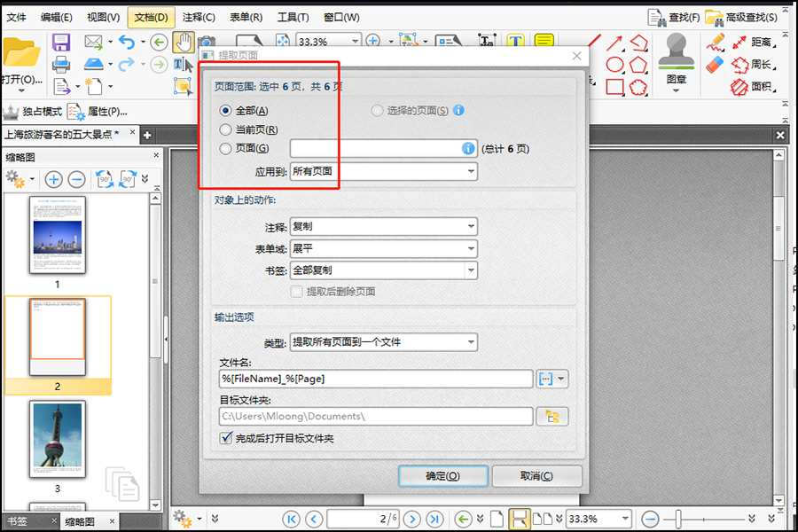Image resolution: width=798 pixels, height=532 pixels.
Task: Click the Undo arrow icon
Action: (126, 43)
